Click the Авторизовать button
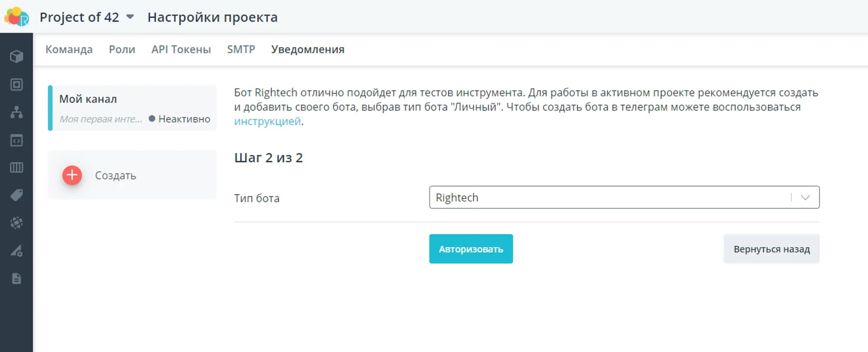868x352 pixels. [x=471, y=249]
